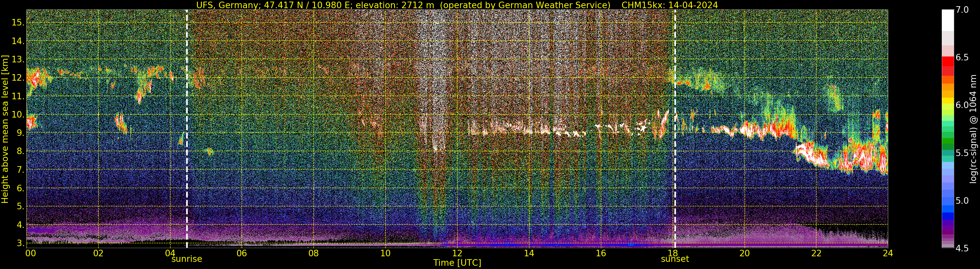Screen dimensions: 980x269
Task: Click the '06' time tick label
Action: (x=242, y=253)
